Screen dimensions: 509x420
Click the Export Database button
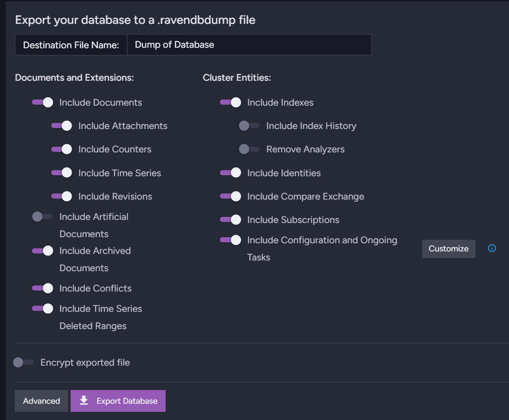pyautogui.click(x=118, y=401)
